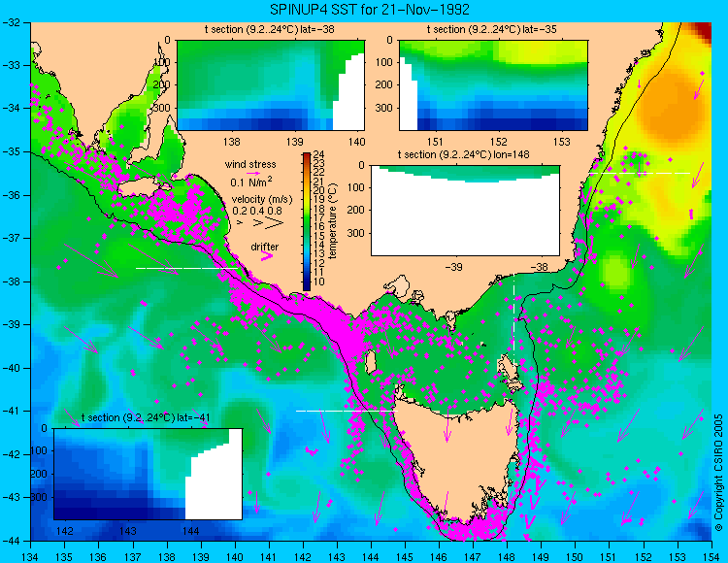Screen dimensions: 728x563
Task: Click the 'drifter' legend label
Action: (x=265, y=247)
